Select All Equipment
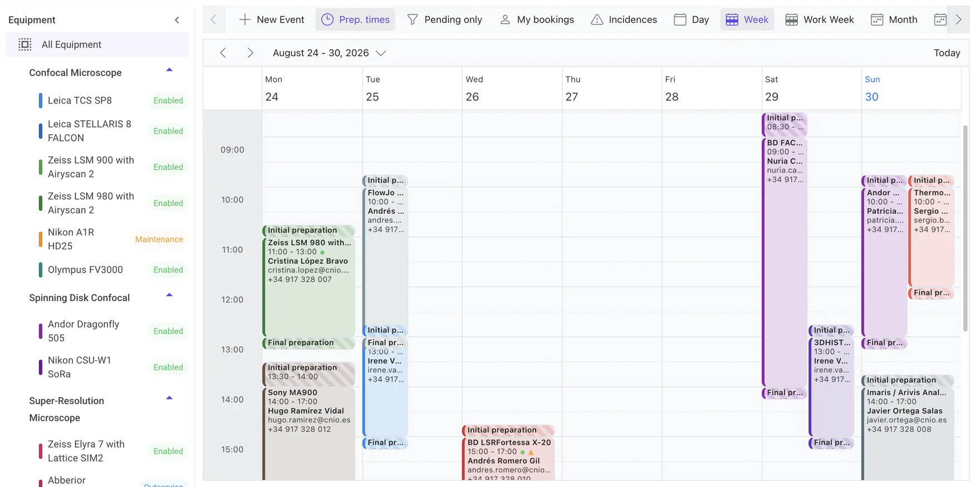This screenshot has height=487, width=980. [x=97, y=45]
